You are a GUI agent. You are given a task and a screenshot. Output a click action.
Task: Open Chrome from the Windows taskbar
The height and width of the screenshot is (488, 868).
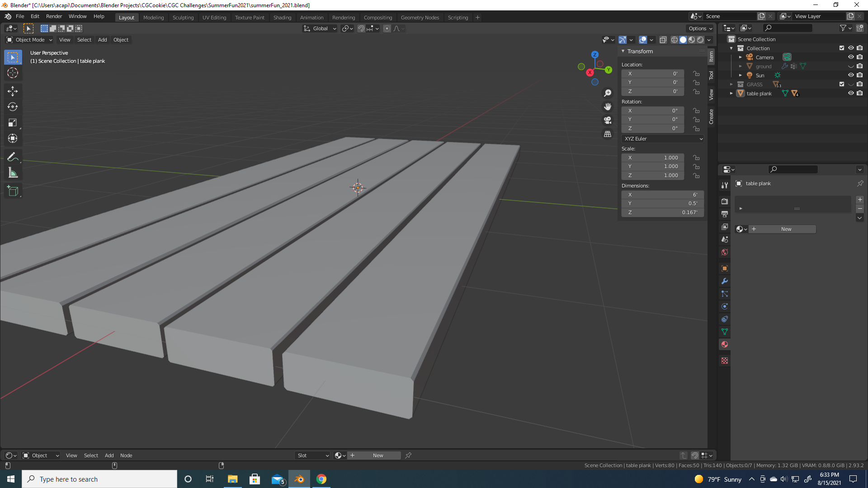(321, 479)
